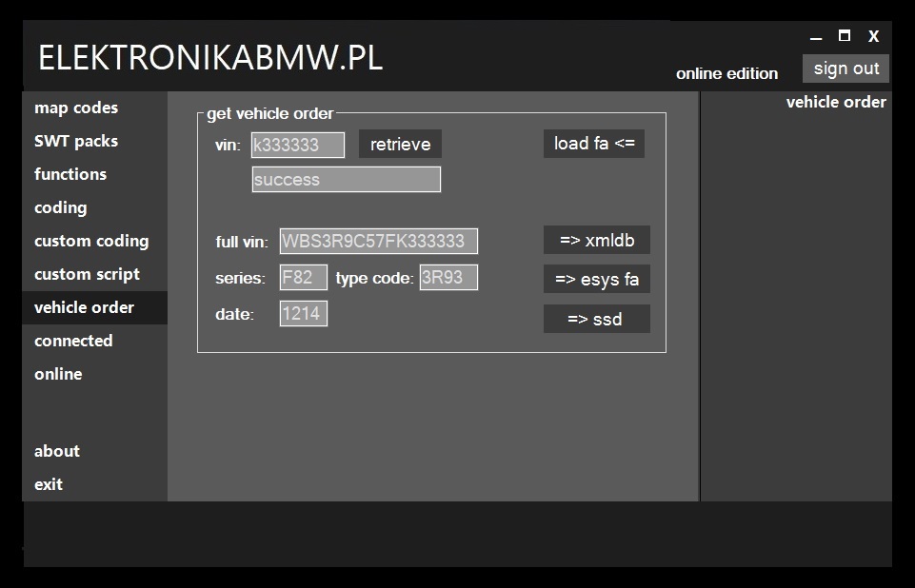The image size is (915, 588).
Task: Minimize the application window
Action: point(816,37)
